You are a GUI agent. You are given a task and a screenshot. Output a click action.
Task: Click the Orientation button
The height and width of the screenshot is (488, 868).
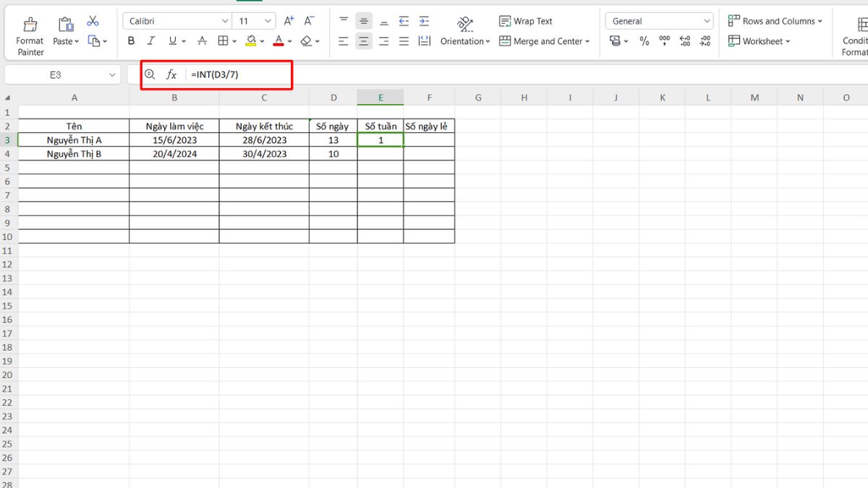464,33
